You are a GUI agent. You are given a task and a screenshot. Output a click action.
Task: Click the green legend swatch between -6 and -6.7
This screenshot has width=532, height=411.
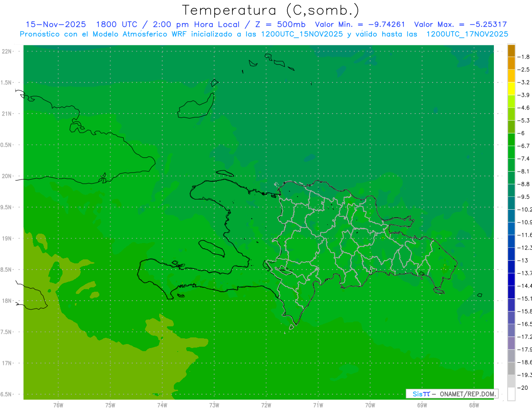coord(511,139)
